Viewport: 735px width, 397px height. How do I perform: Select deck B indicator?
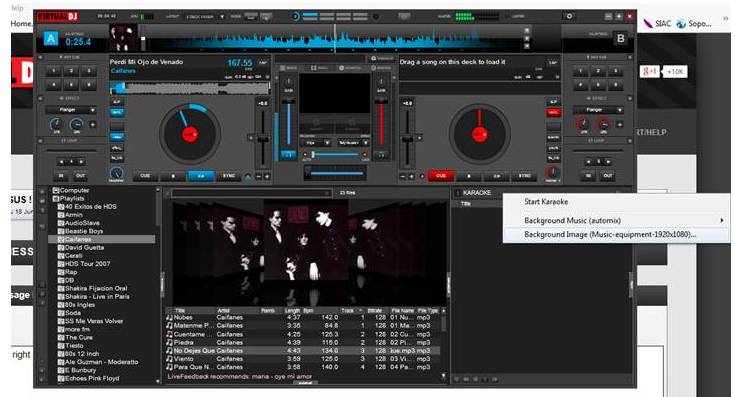[x=620, y=38]
